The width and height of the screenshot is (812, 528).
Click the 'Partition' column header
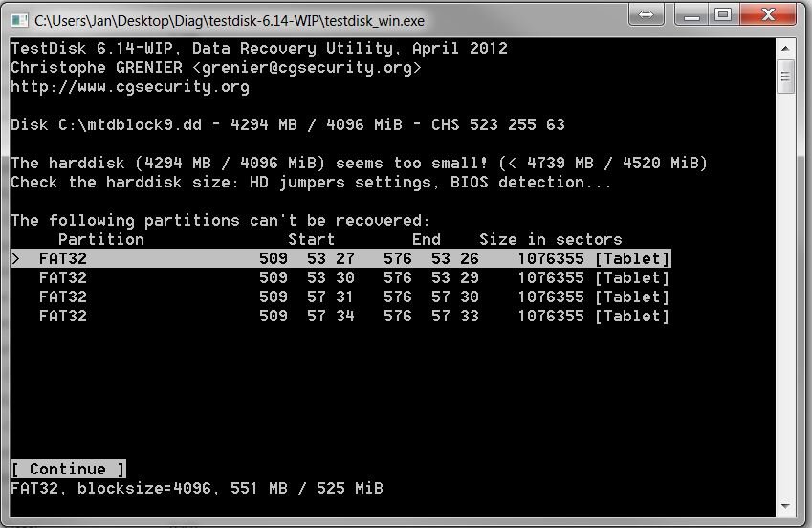(x=101, y=239)
